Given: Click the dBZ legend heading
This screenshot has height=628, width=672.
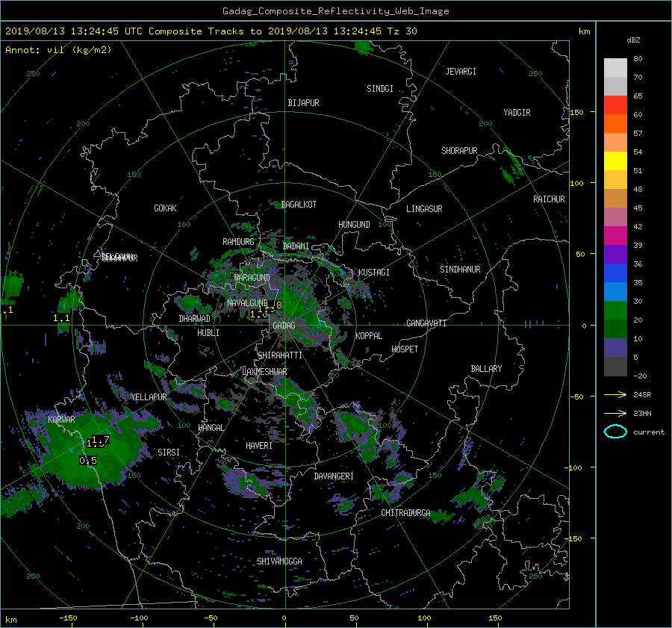Looking at the screenshot, I should pyautogui.click(x=633, y=40).
